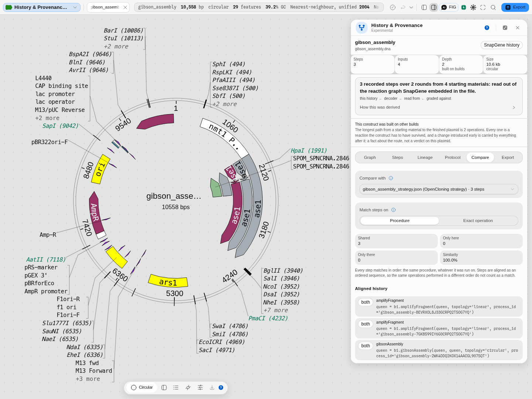Click the fullscreen dashed-corners icon
Screen dimensions: 532x399
(483, 7)
